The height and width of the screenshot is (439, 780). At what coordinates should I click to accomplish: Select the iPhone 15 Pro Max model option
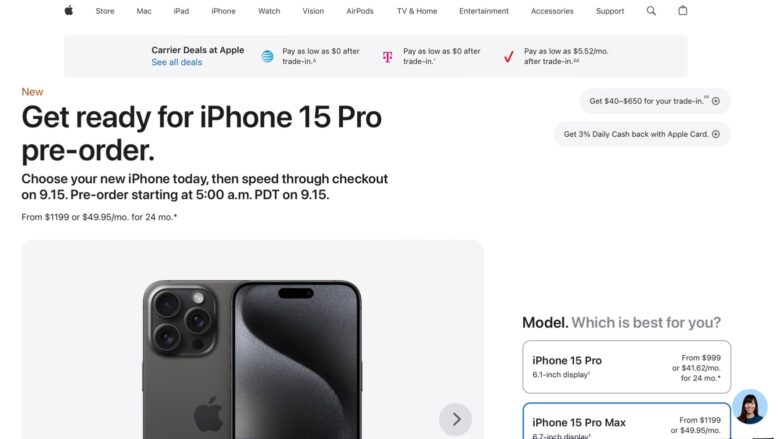tap(626, 421)
